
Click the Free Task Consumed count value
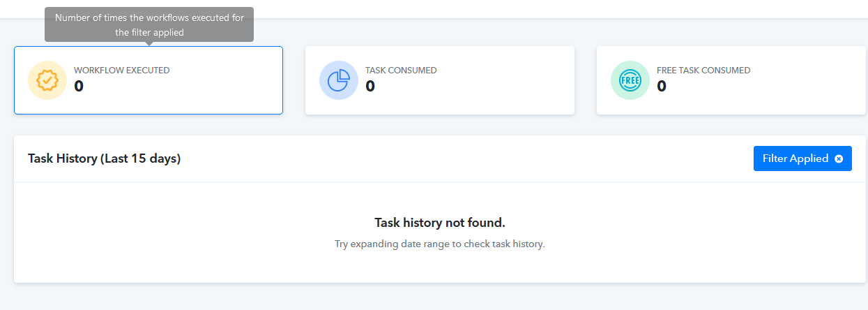[x=662, y=87]
